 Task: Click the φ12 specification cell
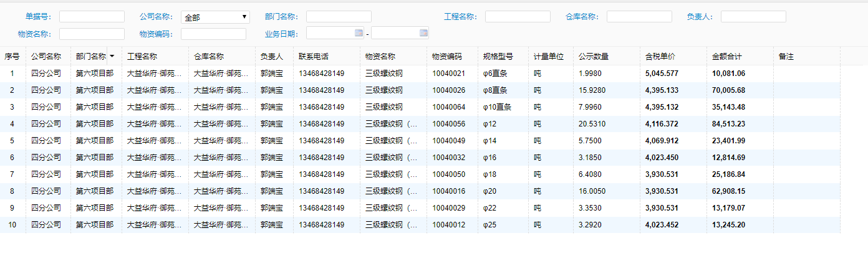(x=503, y=124)
